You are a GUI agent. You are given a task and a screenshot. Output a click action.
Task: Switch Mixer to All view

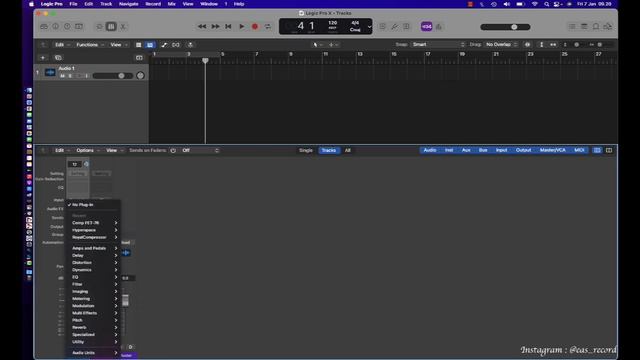pos(348,150)
